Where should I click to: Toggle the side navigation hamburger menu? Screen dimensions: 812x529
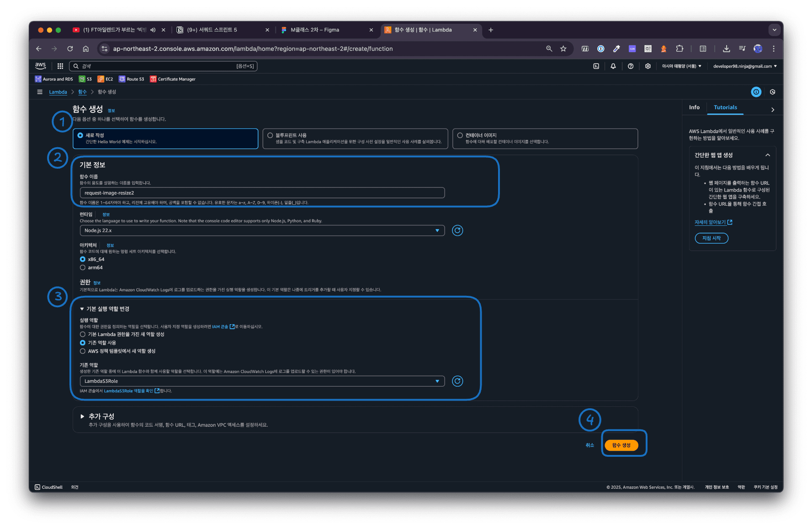coord(40,92)
